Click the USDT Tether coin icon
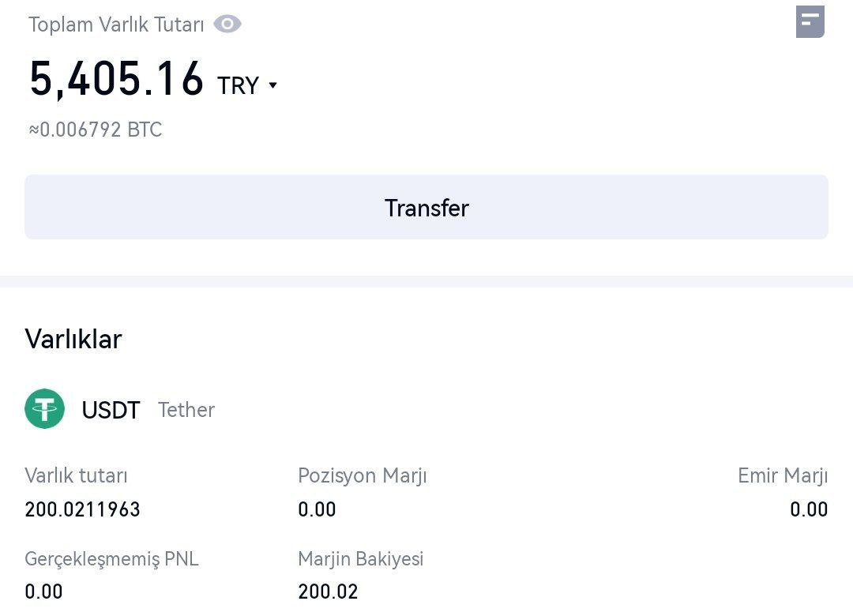The height and width of the screenshot is (616, 853). coord(44,408)
